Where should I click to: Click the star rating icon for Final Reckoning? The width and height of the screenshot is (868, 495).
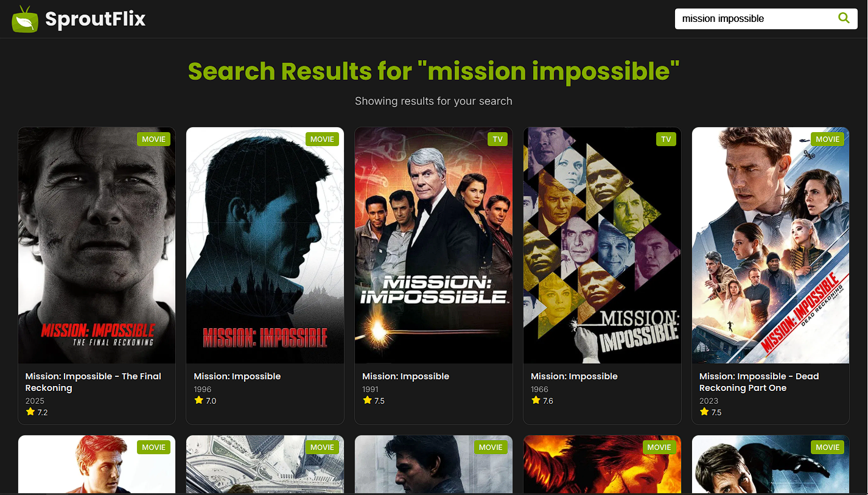(30, 412)
